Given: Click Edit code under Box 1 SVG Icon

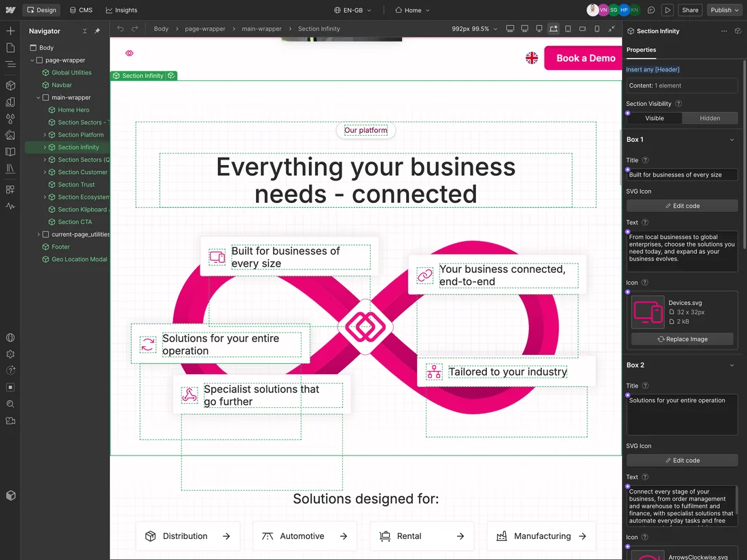Looking at the screenshot, I should coord(682,206).
